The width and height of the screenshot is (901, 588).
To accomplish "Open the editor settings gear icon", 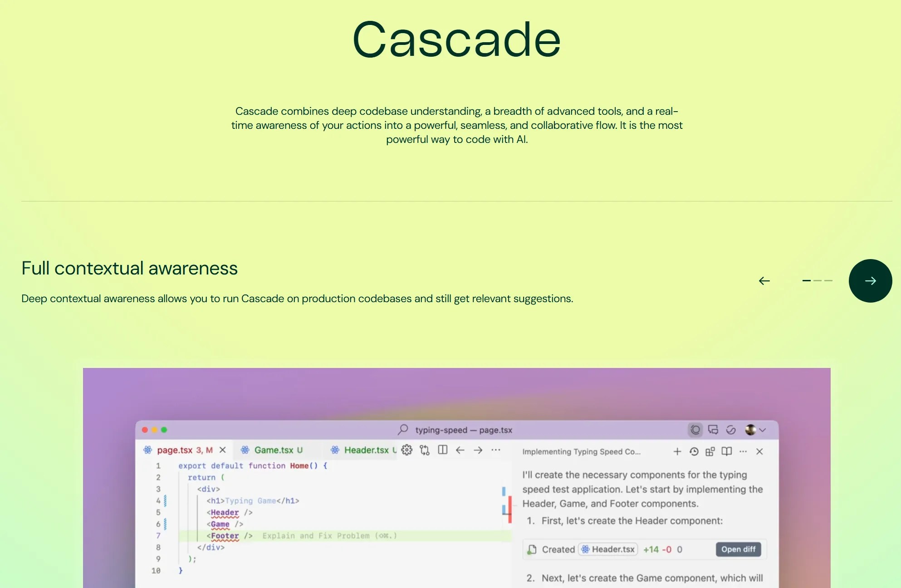I will click(407, 450).
